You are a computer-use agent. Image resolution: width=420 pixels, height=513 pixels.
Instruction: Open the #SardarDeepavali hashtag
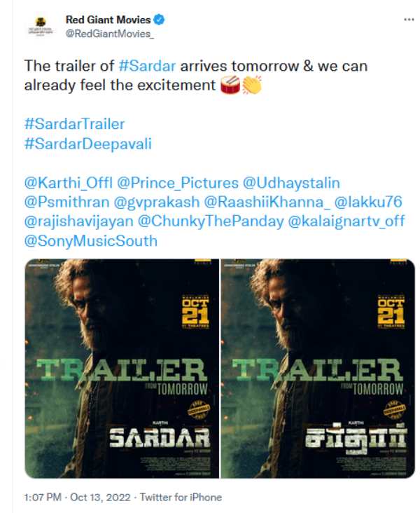(88, 144)
